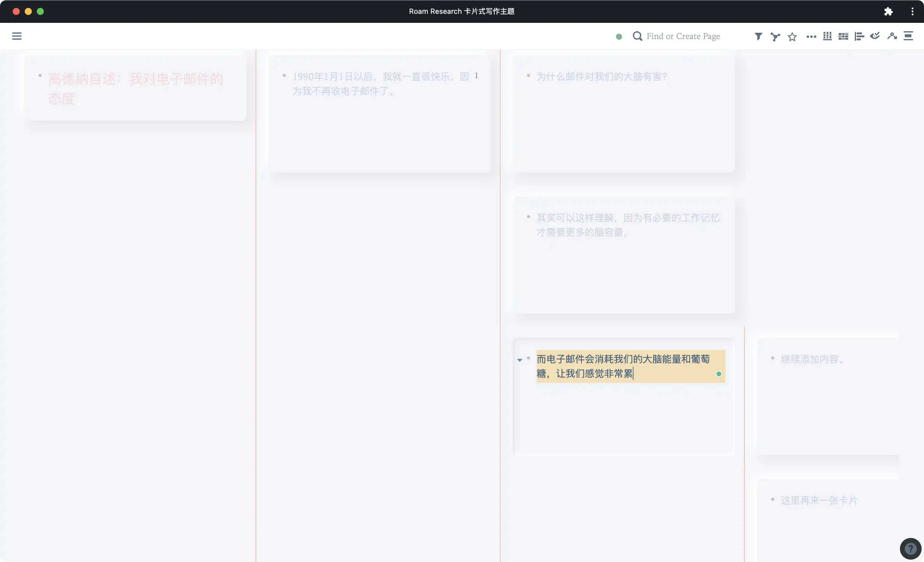The image size is (924, 562).
Task: Open the title bar vertical dots menu
Action: (912, 12)
